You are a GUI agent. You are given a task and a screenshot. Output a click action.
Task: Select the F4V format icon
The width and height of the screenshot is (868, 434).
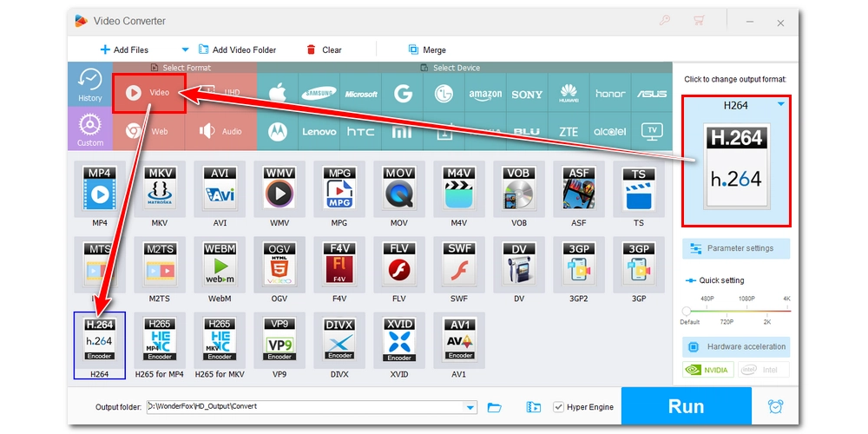point(339,265)
